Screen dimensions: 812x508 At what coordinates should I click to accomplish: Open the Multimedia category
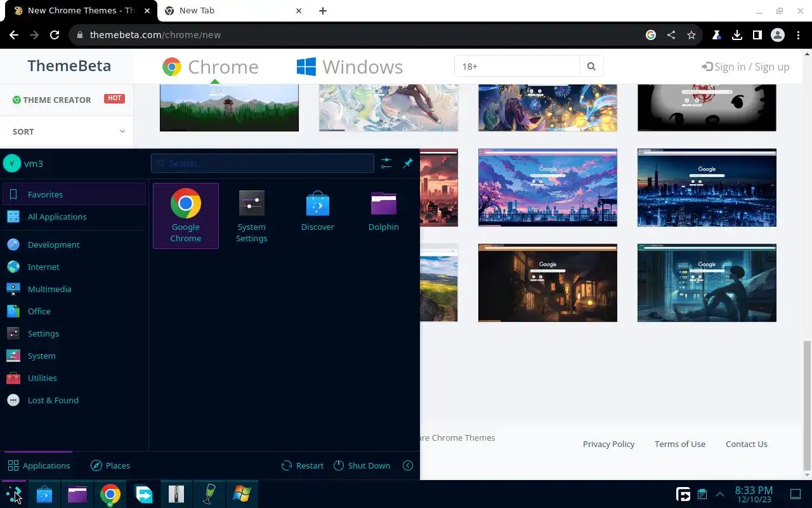point(74,289)
